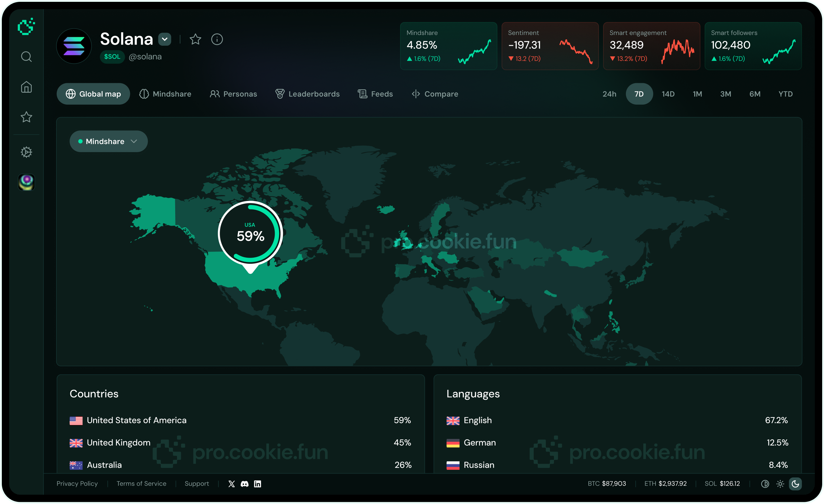
Task: Open the Sentiment −197.31 stat card
Action: pyautogui.click(x=550, y=46)
